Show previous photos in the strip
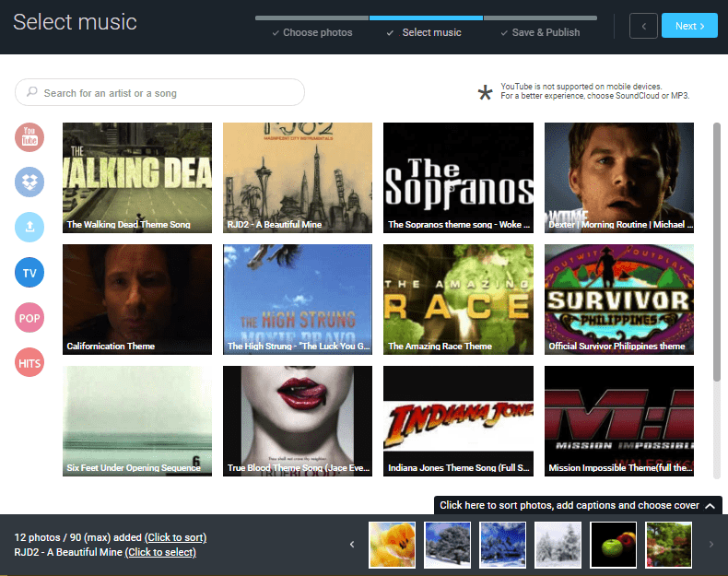The width and height of the screenshot is (728, 576). (x=352, y=544)
